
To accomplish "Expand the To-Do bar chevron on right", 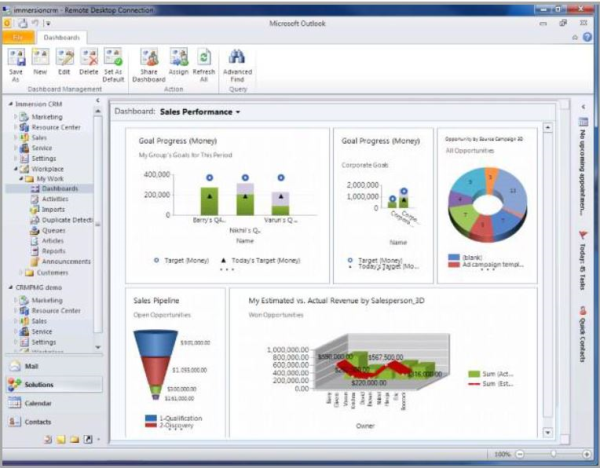I will pos(583,107).
